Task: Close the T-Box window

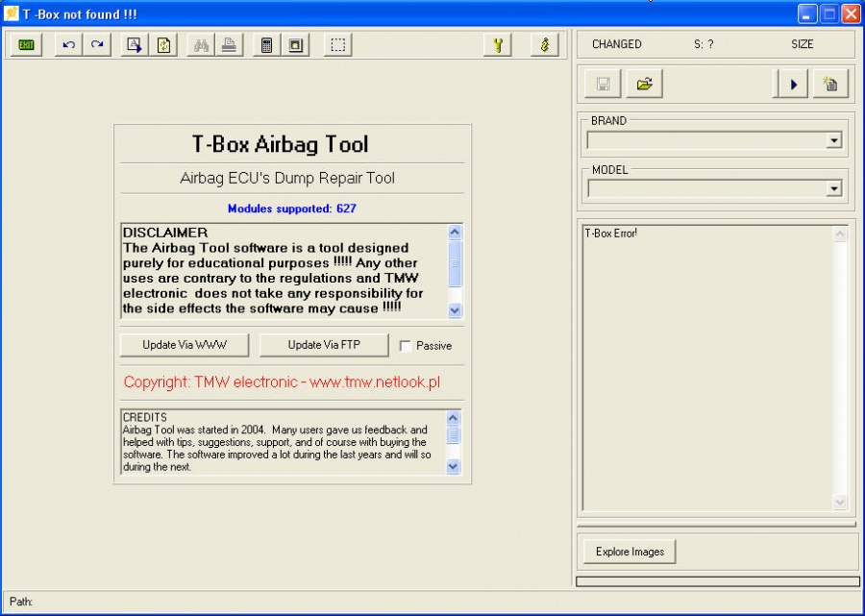Action: [x=852, y=13]
